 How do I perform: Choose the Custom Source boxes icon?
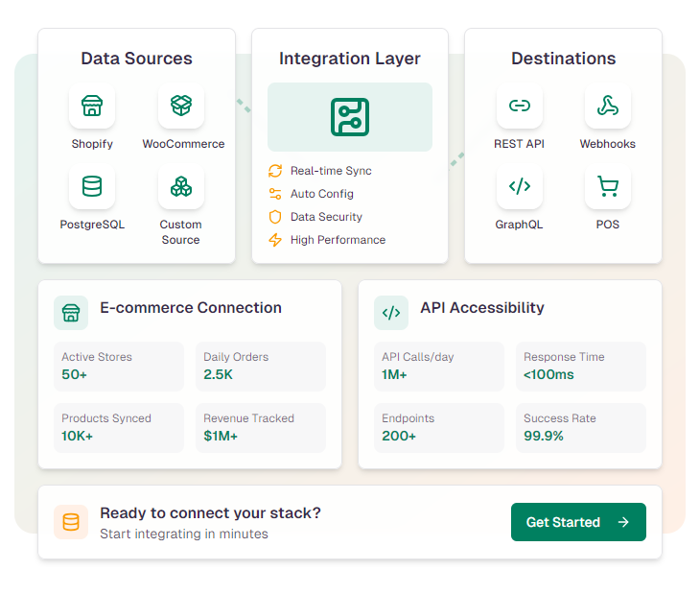(181, 186)
